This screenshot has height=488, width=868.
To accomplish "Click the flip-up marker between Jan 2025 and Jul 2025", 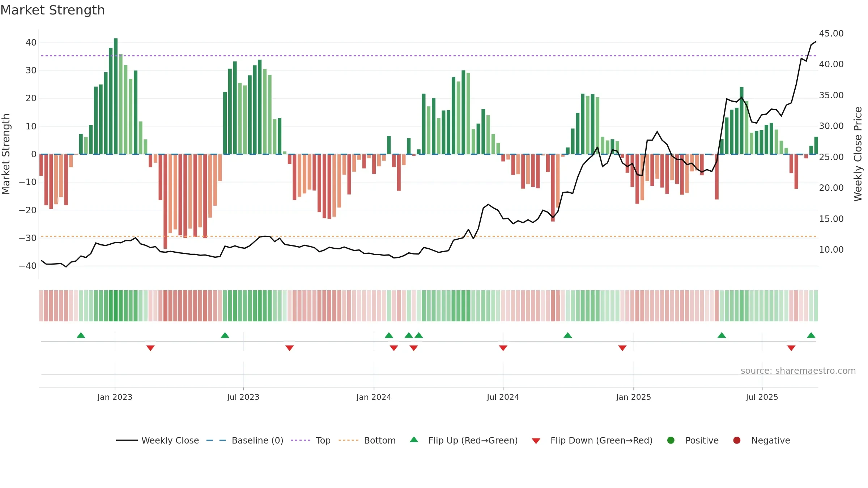I will tap(722, 335).
